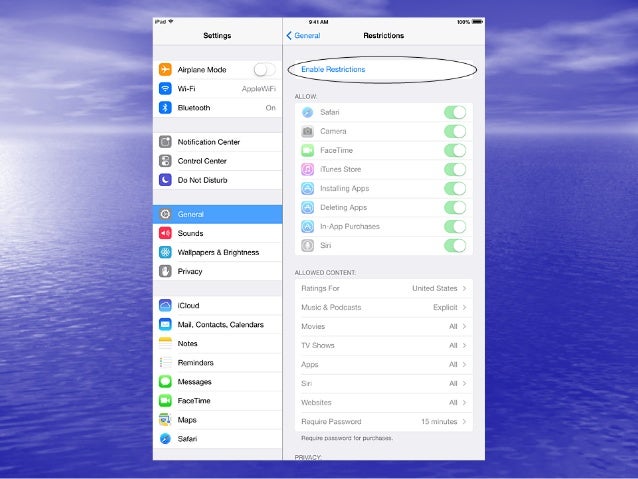
Task: Go back to General settings
Action: pyautogui.click(x=303, y=36)
